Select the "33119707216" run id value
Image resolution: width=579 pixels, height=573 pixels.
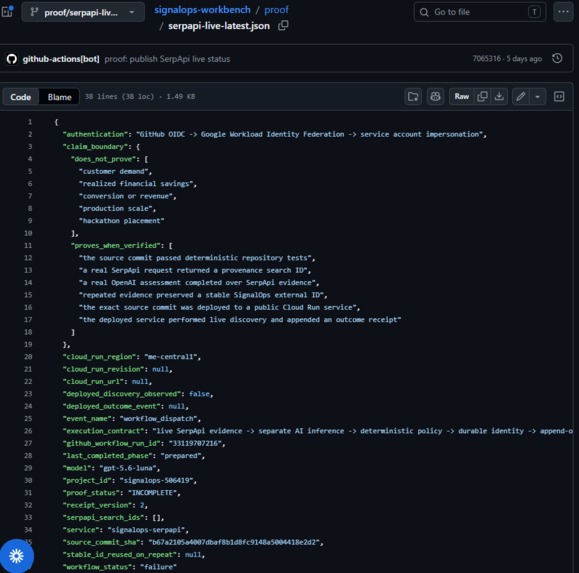pyautogui.click(x=195, y=443)
